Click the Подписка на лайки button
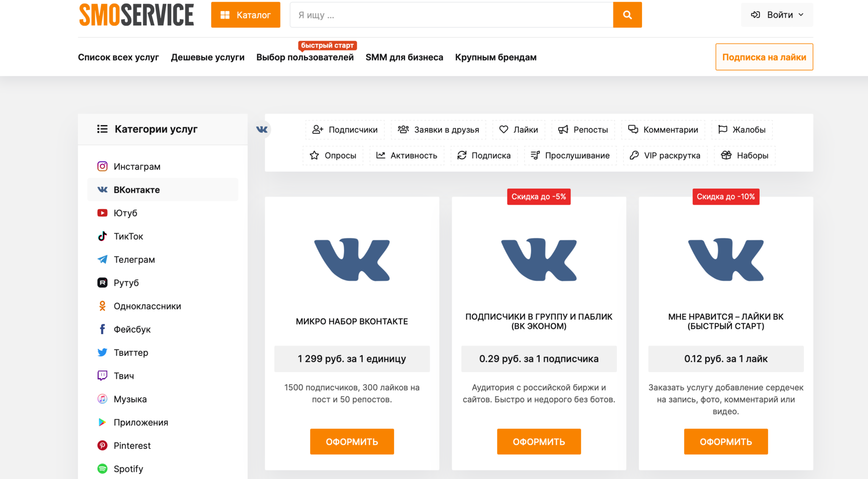868x479 pixels. click(764, 57)
